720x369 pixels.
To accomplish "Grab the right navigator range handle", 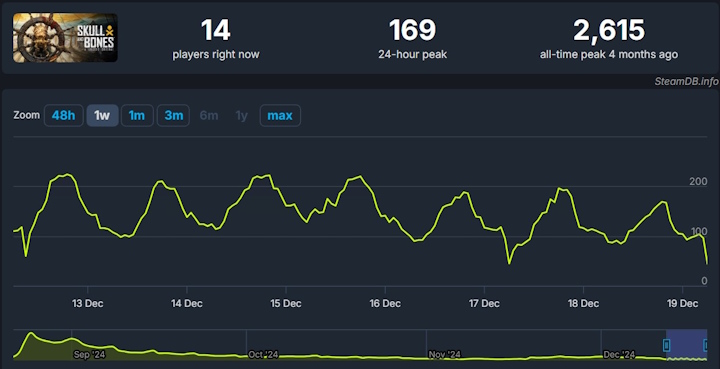I will click(x=706, y=345).
